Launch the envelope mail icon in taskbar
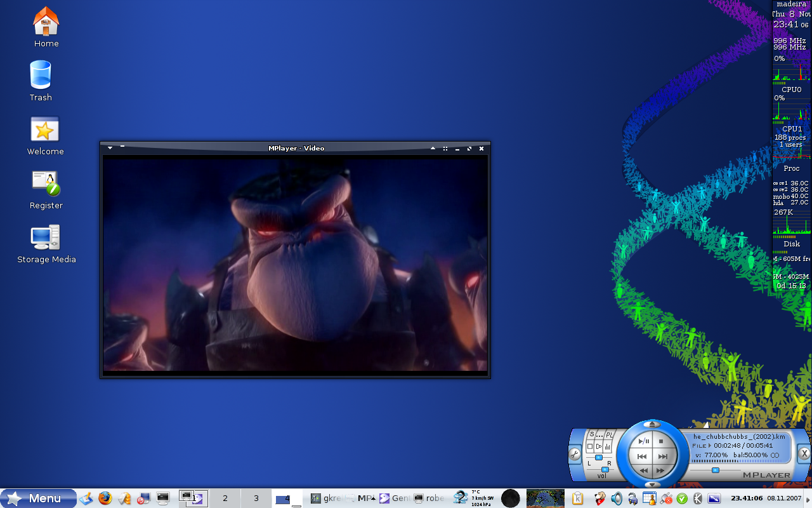This screenshot has width=812, height=508. click(x=125, y=498)
